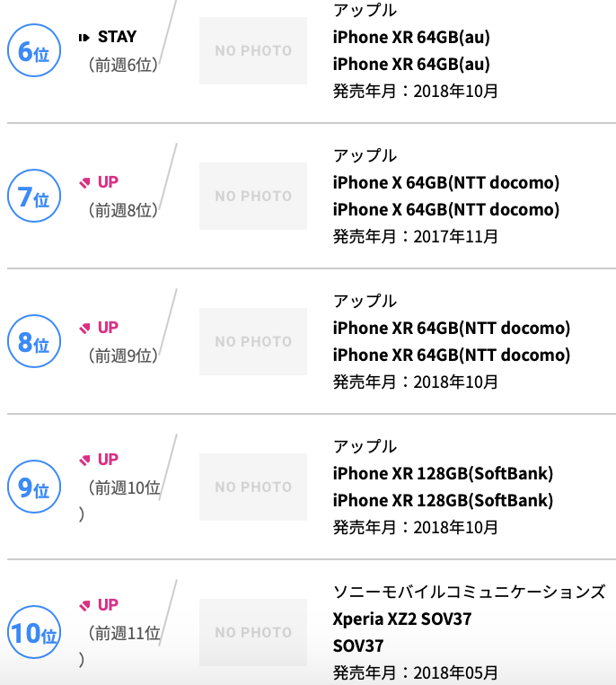Click the 7位 rank circle badge
Viewport: 616px width, 685px height.
click(x=34, y=196)
